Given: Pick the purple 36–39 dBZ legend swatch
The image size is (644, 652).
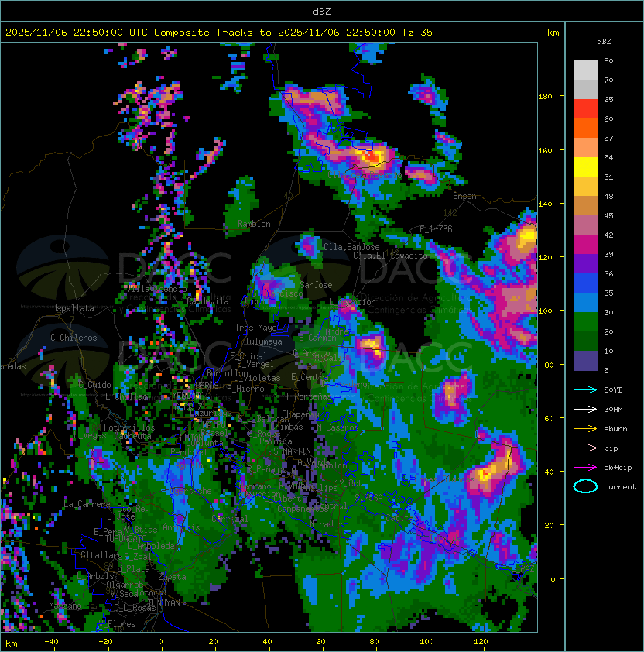Looking at the screenshot, I should pyautogui.click(x=585, y=263).
